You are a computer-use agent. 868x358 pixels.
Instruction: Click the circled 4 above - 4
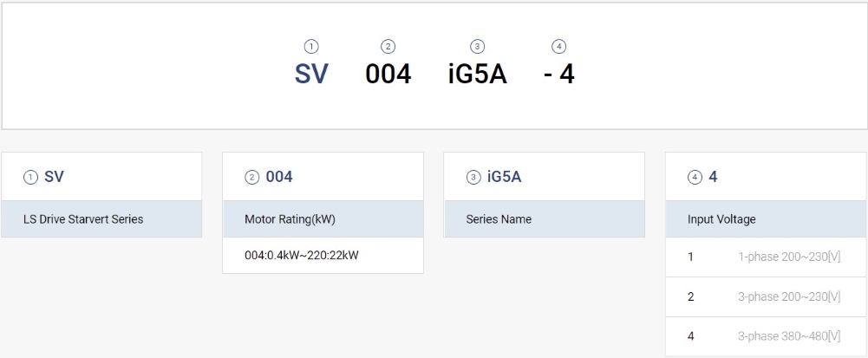[x=559, y=47]
